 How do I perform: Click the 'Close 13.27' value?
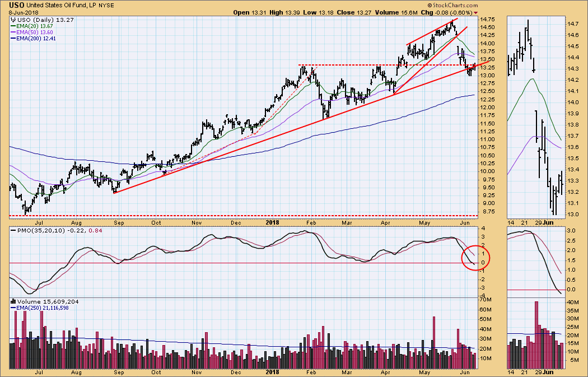(x=354, y=12)
